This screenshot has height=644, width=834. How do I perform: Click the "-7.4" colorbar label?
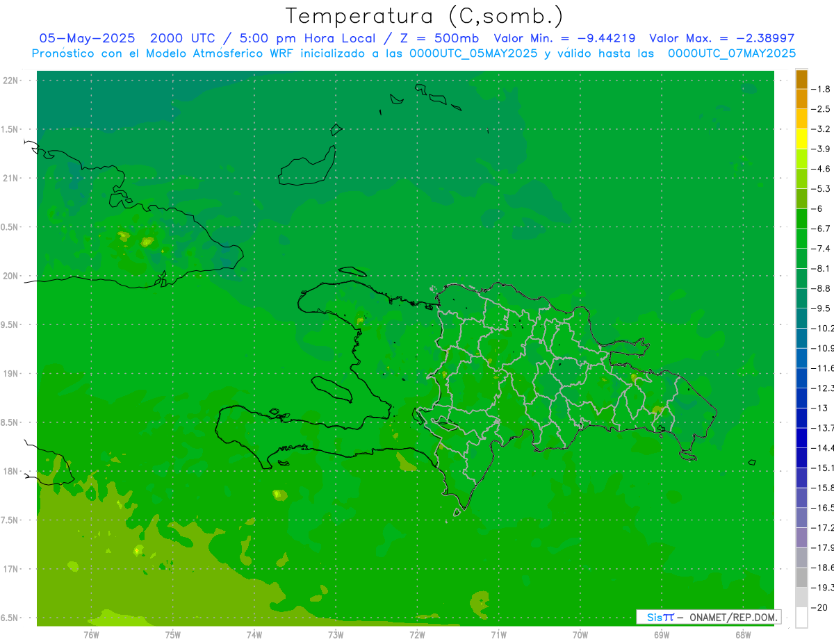821,249
